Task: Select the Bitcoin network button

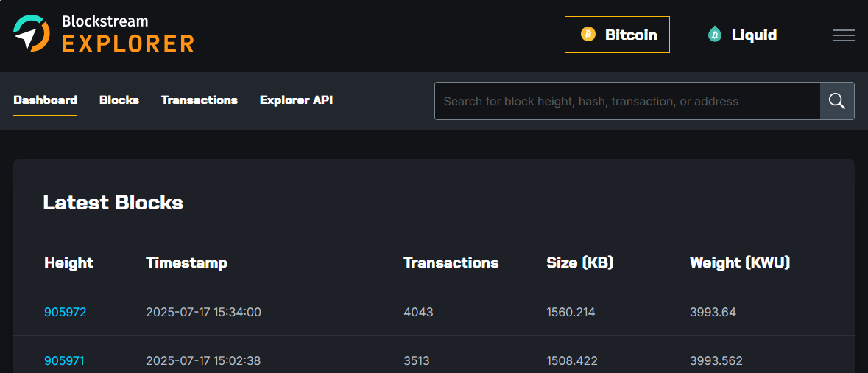Action: point(617,35)
